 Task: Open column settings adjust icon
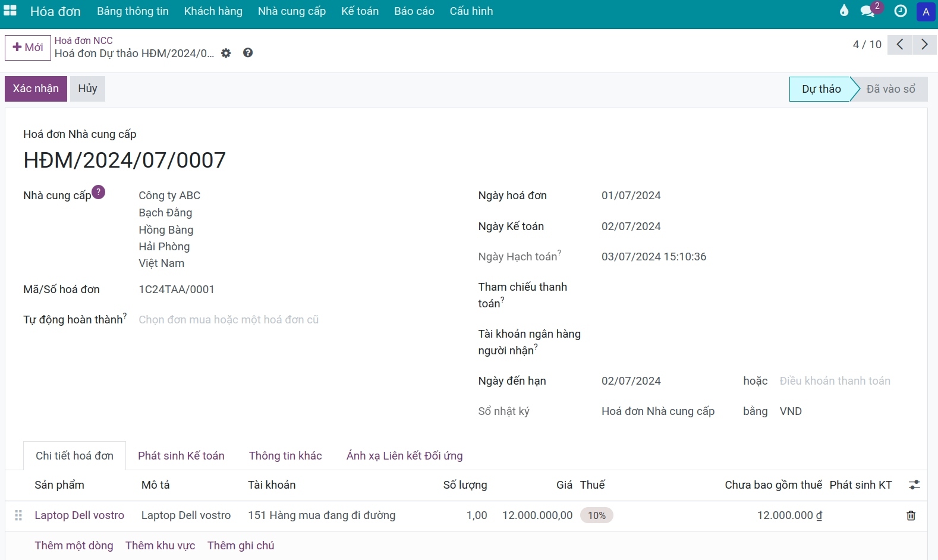coord(914,485)
